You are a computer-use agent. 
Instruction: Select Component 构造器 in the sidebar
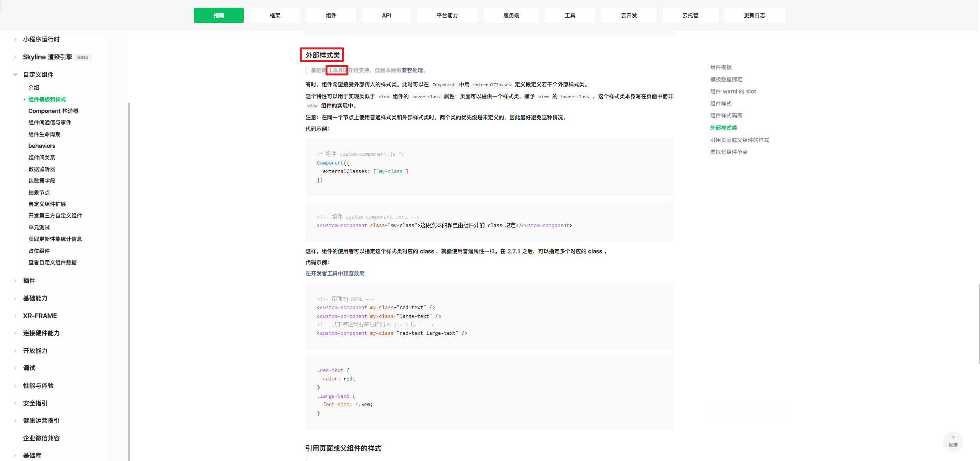[53, 110]
